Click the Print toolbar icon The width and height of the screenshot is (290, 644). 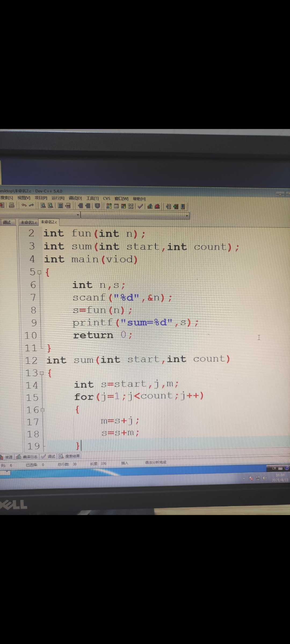[x=12, y=205]
